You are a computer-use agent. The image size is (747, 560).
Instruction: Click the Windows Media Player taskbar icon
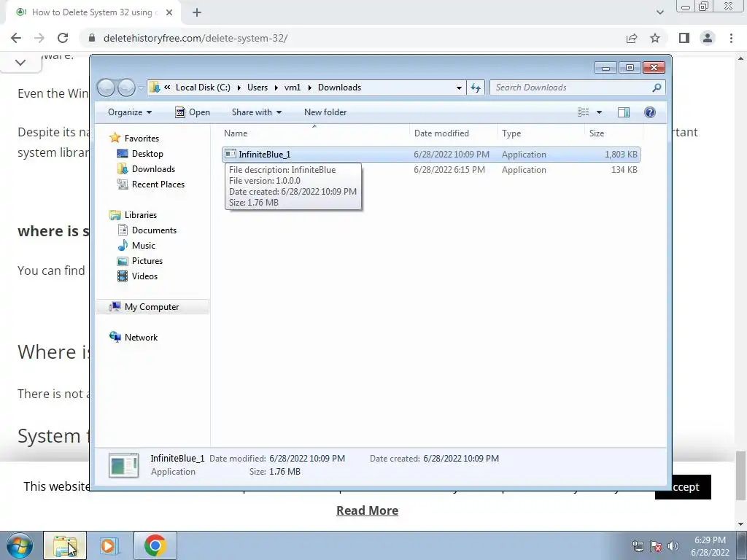coord(109,545)
